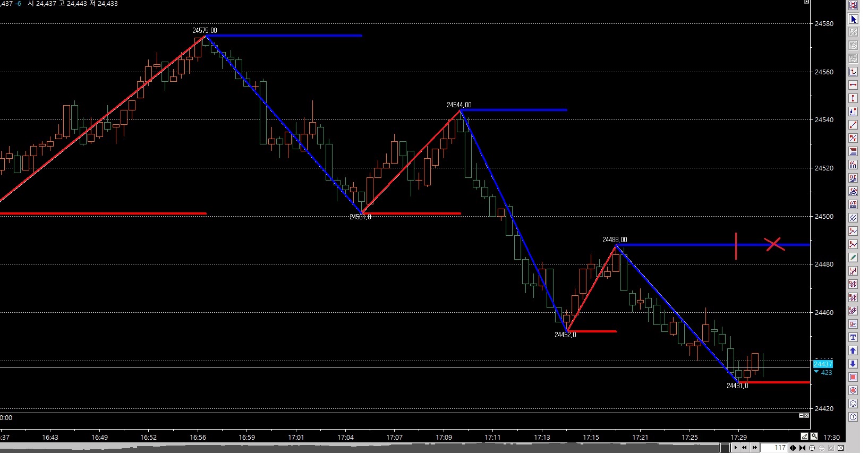Image resolution: width=868 pixels, height=462 pixels.
Task: Insert a blue down arrow marker
Action: 853,364
